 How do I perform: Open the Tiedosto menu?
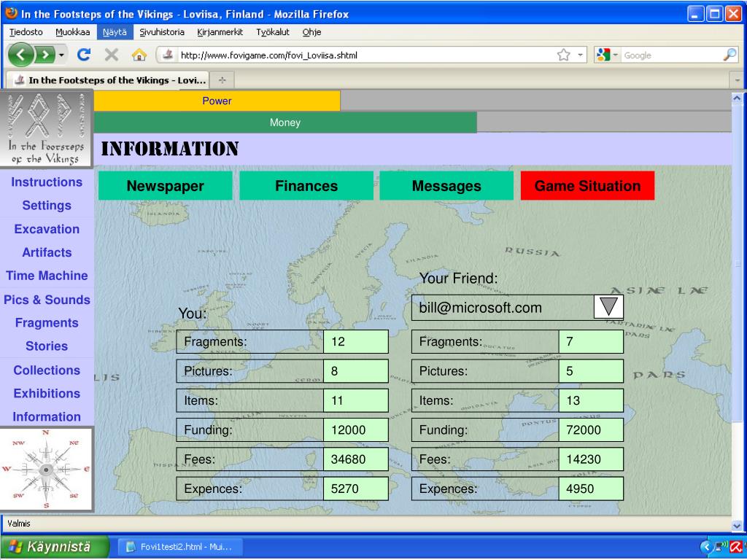coord(26,32)
